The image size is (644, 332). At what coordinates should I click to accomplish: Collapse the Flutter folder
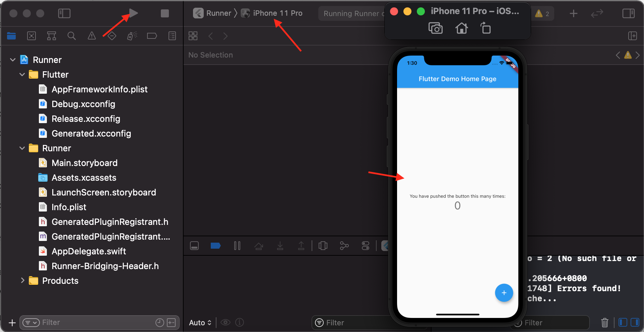pos(22,75)
